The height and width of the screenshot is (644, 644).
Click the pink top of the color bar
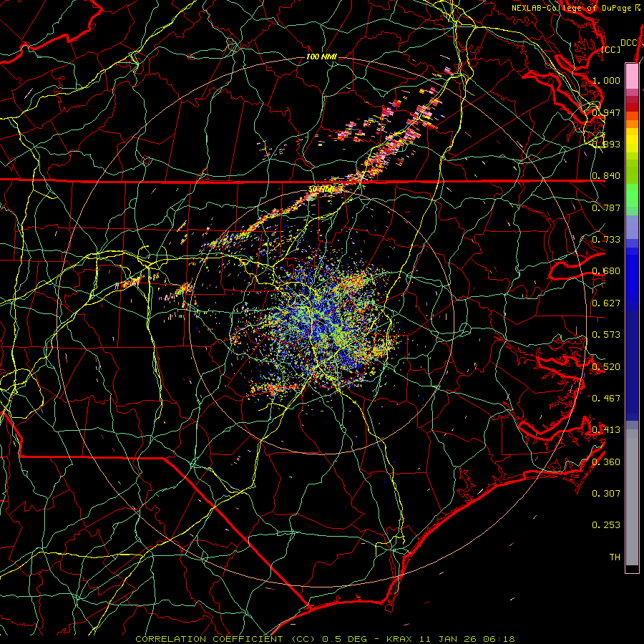pyautogui.click(x=632, y=77)
